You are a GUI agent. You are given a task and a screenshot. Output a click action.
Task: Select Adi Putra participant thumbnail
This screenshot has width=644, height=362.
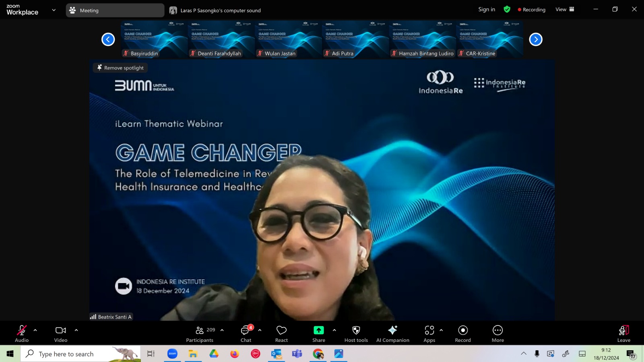pos(355,39)
